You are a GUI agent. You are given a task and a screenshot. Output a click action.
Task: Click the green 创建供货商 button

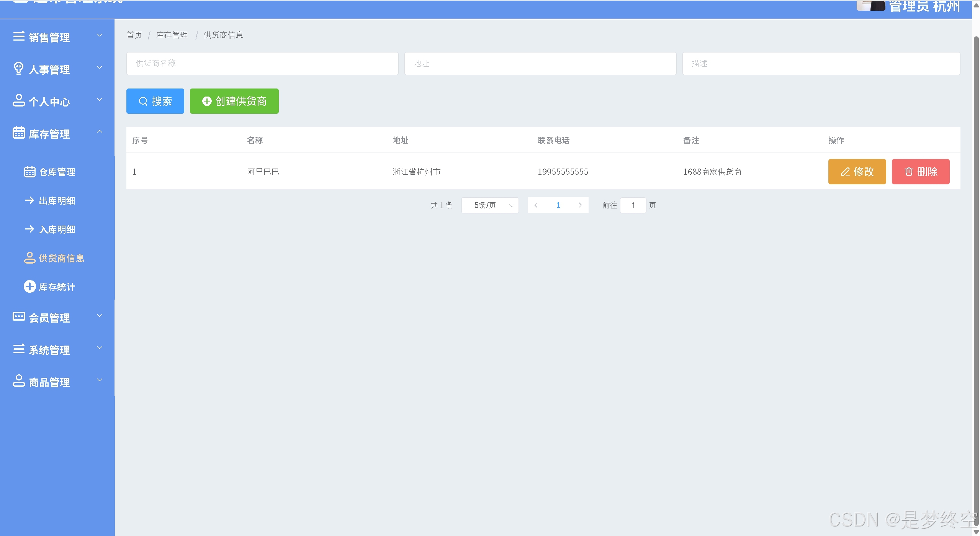pyautogui.click(x=234, y=101)
